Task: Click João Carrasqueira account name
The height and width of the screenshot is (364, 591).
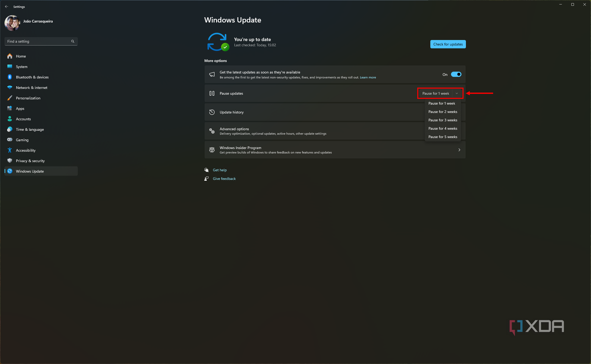Action: [38, 21]
